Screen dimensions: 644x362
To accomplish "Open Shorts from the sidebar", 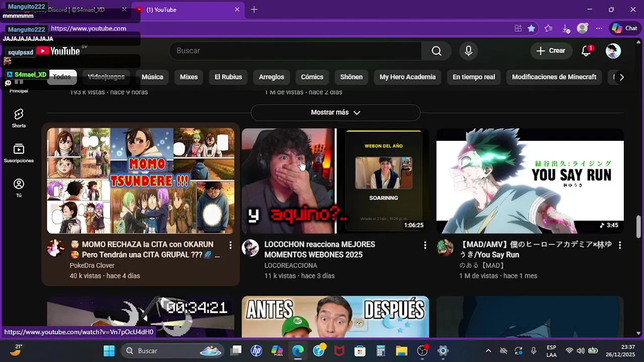I will tap(19, 118).
